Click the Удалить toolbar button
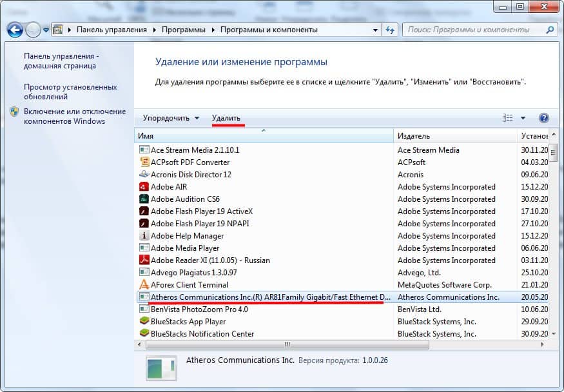Viewport: 564px width, 392px height. pos(226,118)
